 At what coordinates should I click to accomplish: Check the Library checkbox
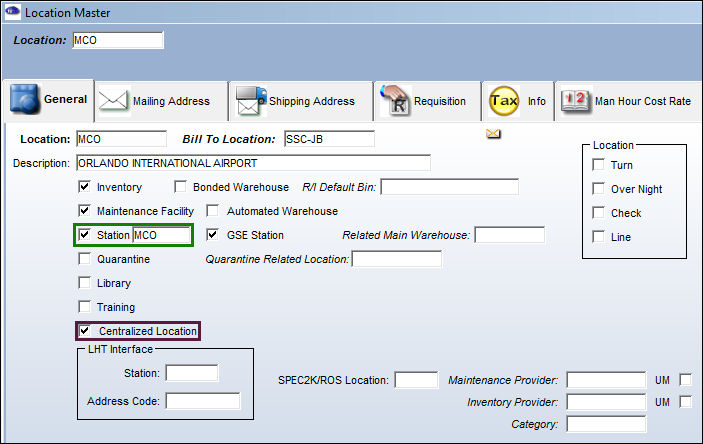pyautogui.click(x=84, y=283)
